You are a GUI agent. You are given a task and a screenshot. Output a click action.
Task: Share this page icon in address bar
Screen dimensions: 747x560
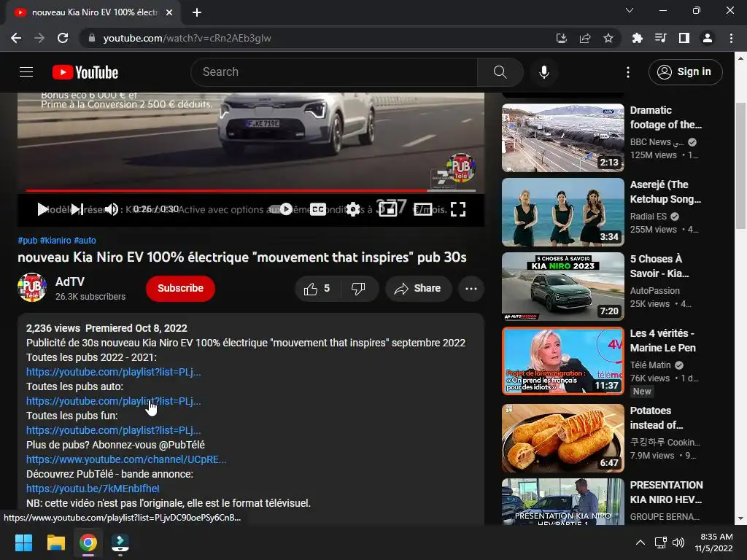pos(585,38)
